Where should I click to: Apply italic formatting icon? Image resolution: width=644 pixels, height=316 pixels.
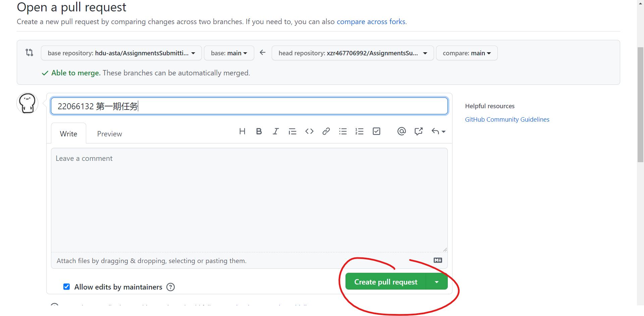(275, 131)
